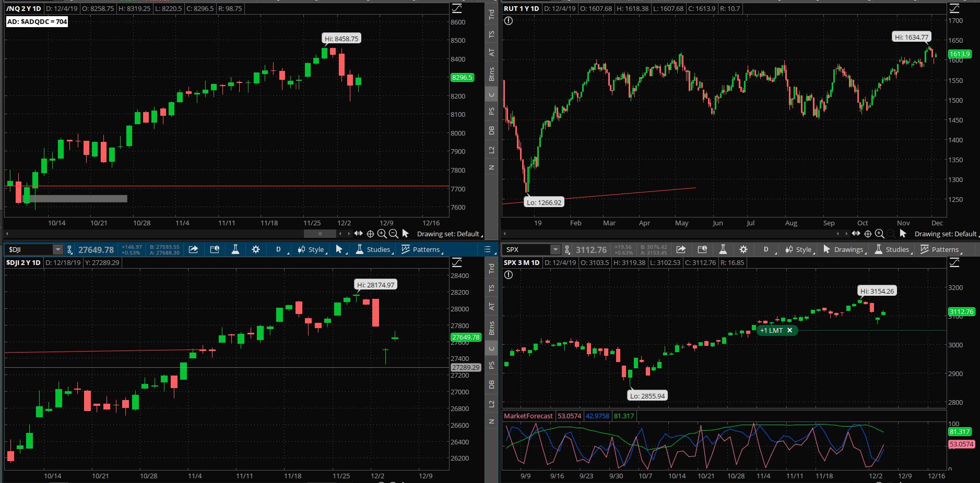
Task: Toggle scale icon on $DJI chart header
Action: point(457,262)
